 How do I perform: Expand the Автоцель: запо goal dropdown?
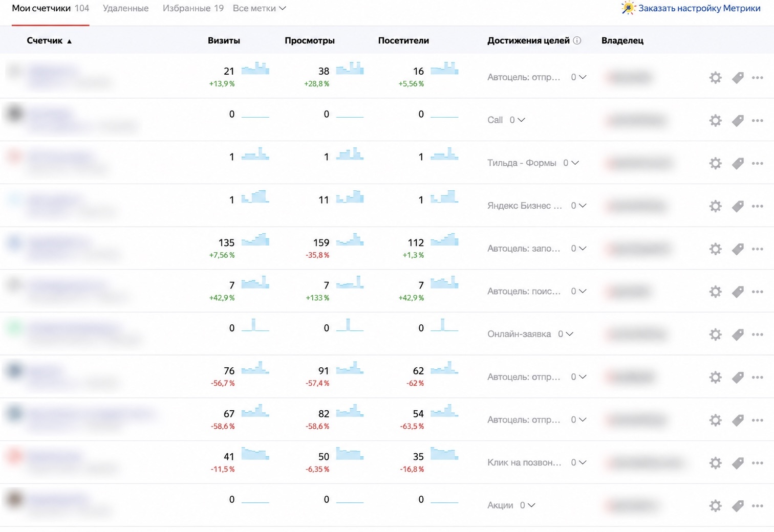[579, 249]
